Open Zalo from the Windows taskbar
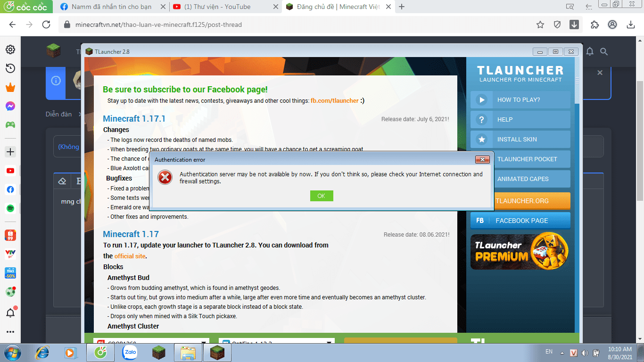The width and height of the screenshot is (644, 362). click(130, 352)
